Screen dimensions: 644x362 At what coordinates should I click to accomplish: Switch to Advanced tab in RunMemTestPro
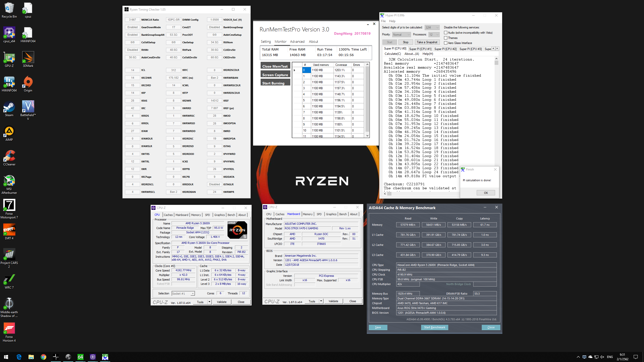pos(297,42)
